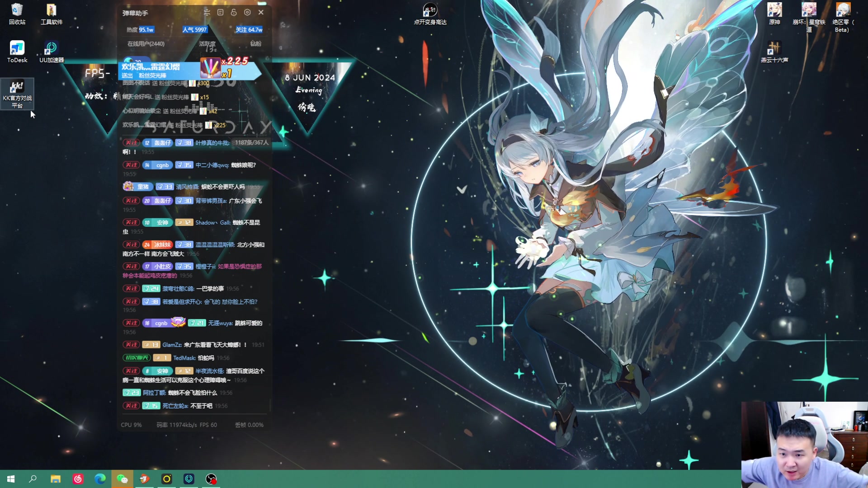
Task: Open user 无涯wuya in chat
Action: 220,323
